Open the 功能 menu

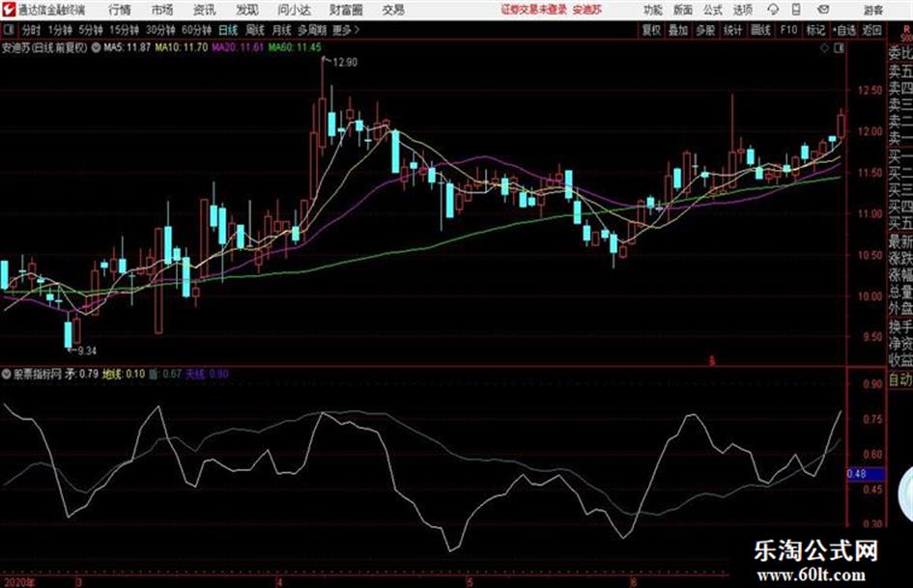point(653,10)
